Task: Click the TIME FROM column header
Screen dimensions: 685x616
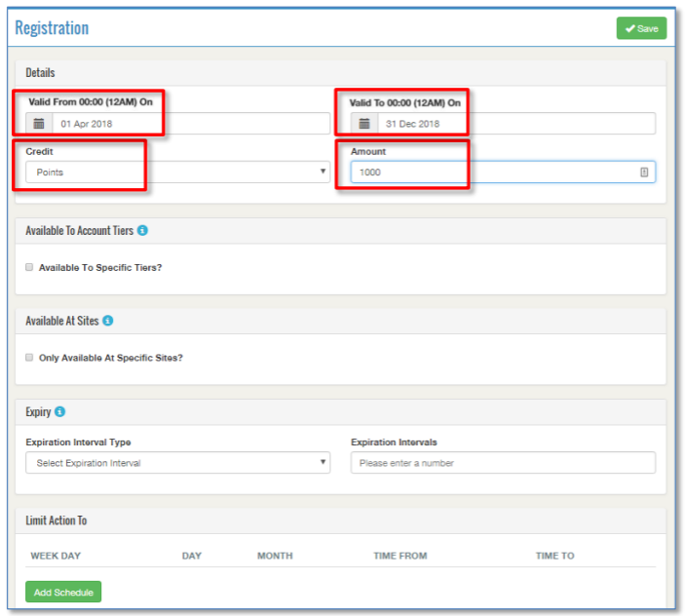Action: click(400, 556)
